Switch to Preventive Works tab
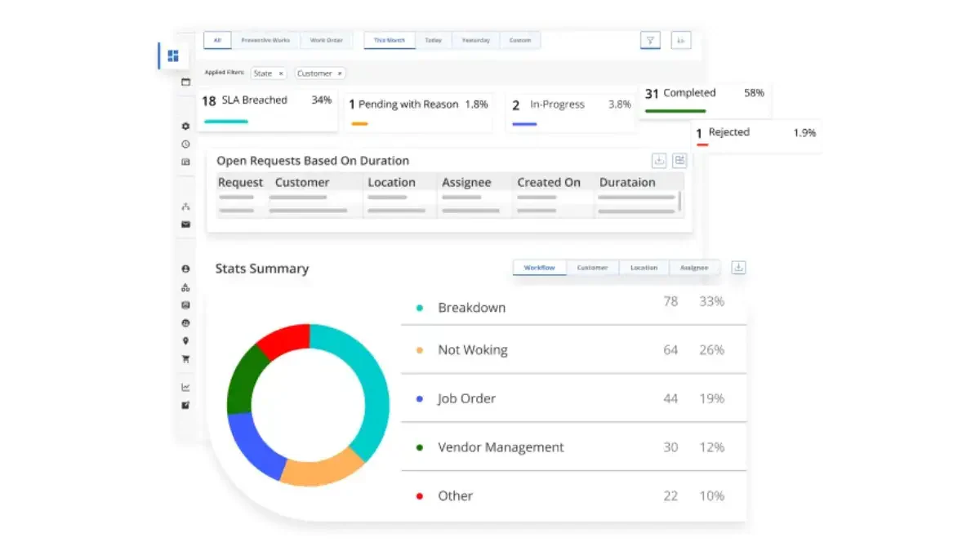This screenshot has width=980, height=551. (266, 40)
